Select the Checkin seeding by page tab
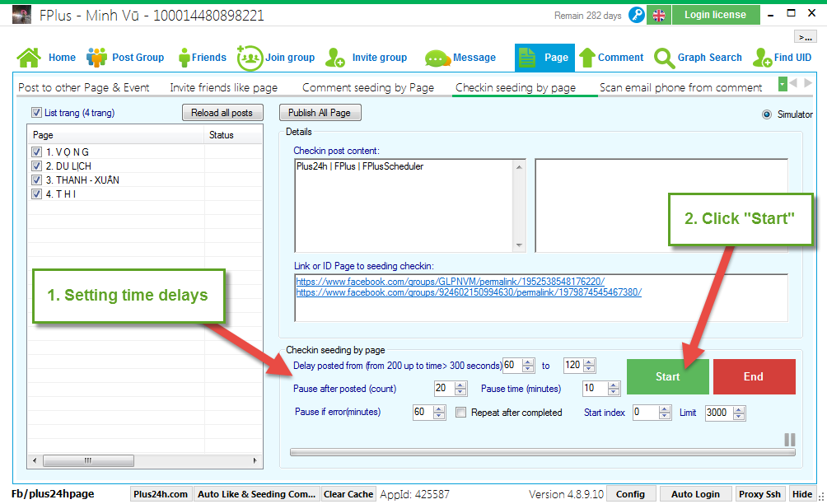 (x=516, y=87)
